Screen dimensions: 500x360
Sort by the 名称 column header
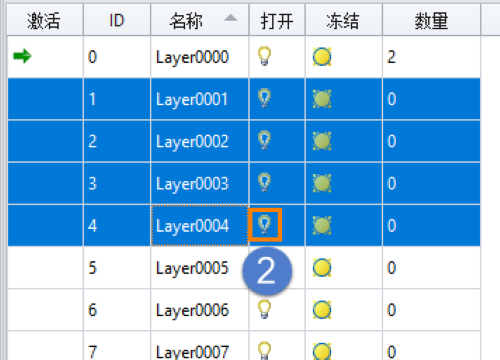pos(200,20)
